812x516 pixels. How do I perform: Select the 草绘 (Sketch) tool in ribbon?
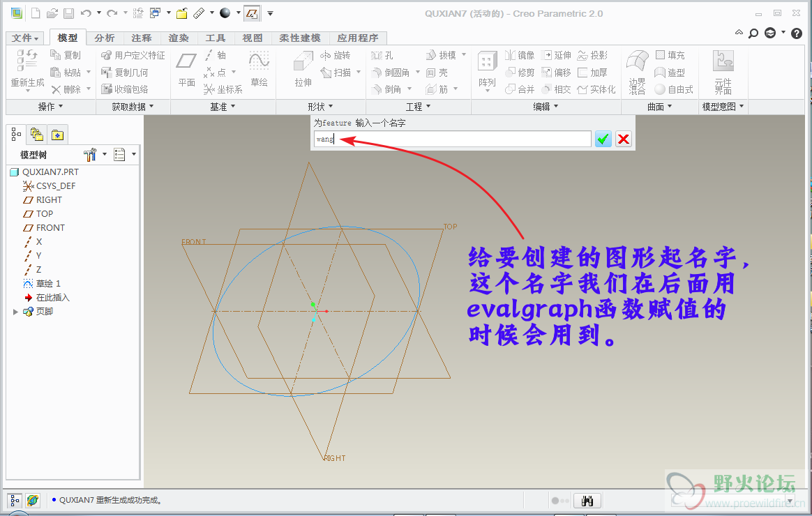click(x=259, y=69)
